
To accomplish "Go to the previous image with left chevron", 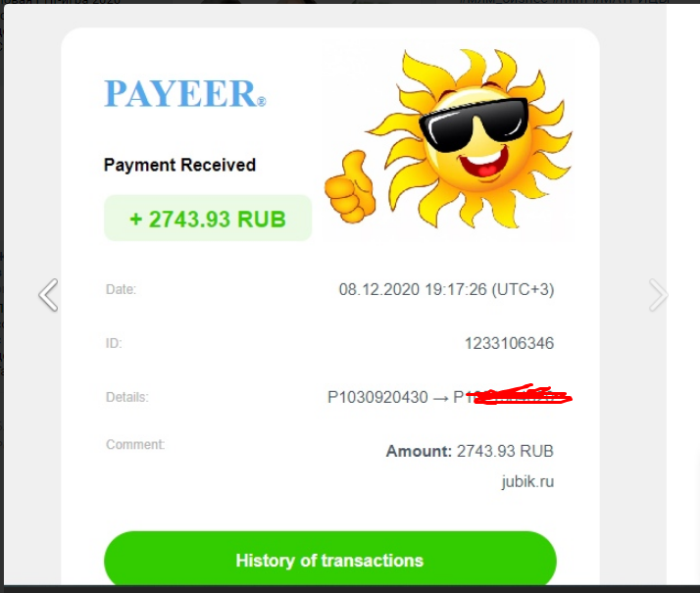I will tap(48, 294).
